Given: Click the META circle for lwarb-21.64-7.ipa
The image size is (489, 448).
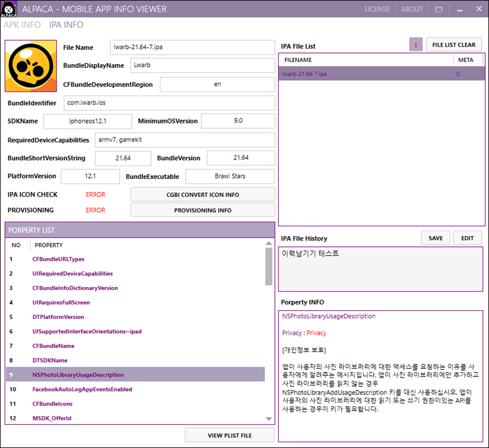Looking at the screenshot, I should point(458,74).
